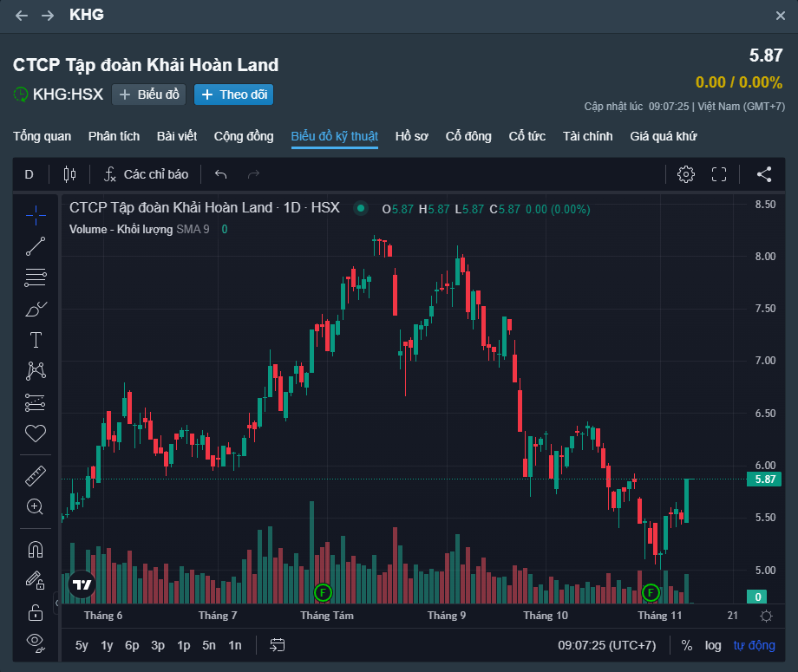Screen dimensions: 798x672
Task: Select the ruler measure tool
Action: (x=36, y=476)
